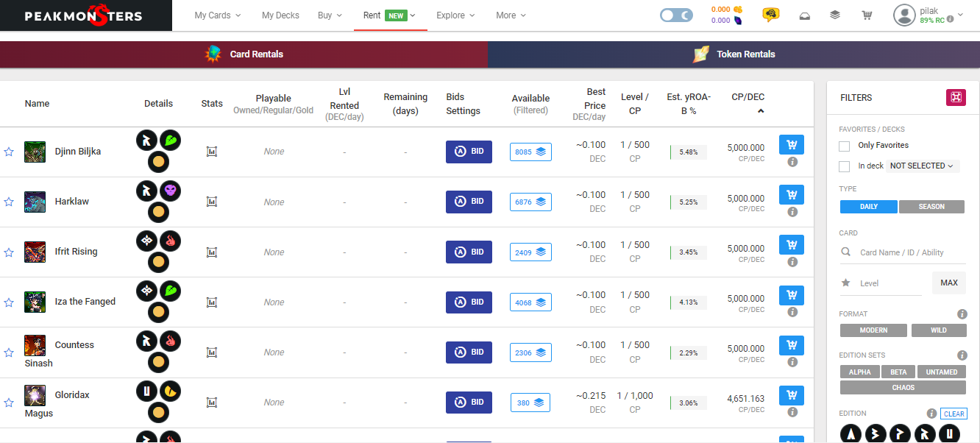The image size is (980, 443).
Task: Click into Card Name search field
Action: pos(903,252)
